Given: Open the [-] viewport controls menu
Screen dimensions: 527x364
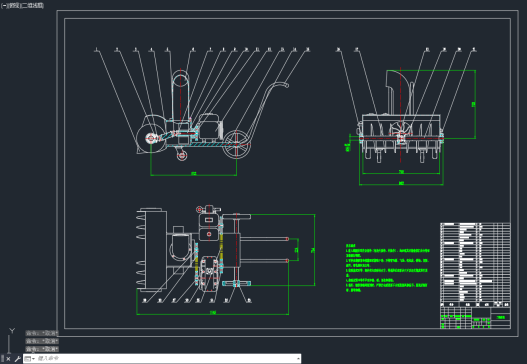Looking at the screenshot, I should 4,6.
